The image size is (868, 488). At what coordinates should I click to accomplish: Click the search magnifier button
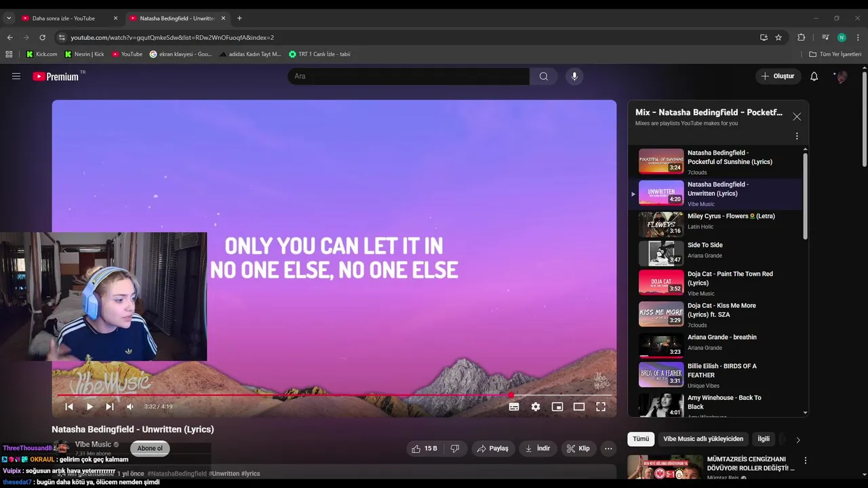coord(543,77)
